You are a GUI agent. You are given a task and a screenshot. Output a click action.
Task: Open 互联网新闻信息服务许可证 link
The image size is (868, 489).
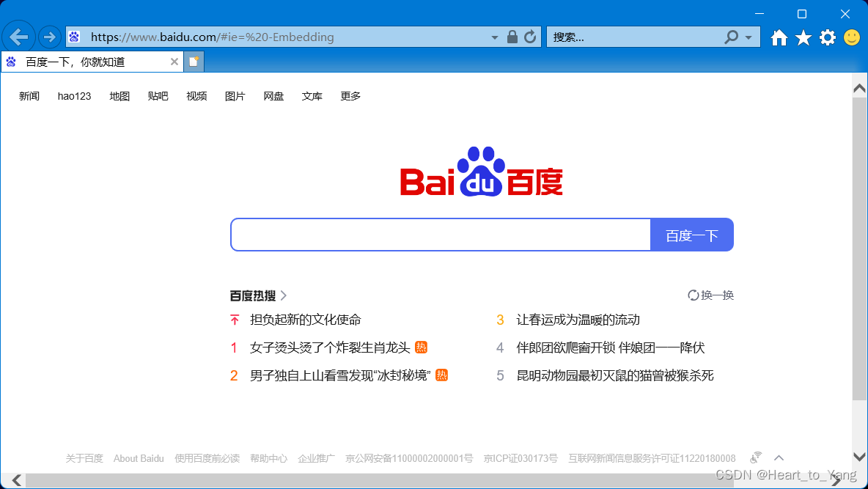(652, 458)
